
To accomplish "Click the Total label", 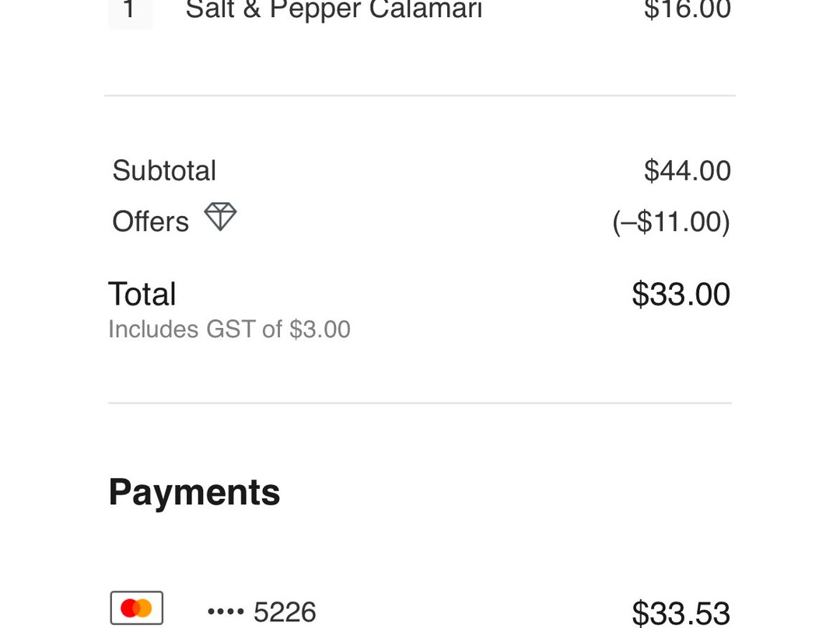I will pos(142,295).
